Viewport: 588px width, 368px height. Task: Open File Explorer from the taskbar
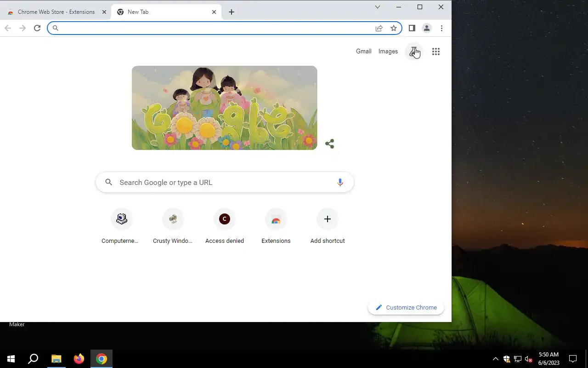(x=56, y=359)
